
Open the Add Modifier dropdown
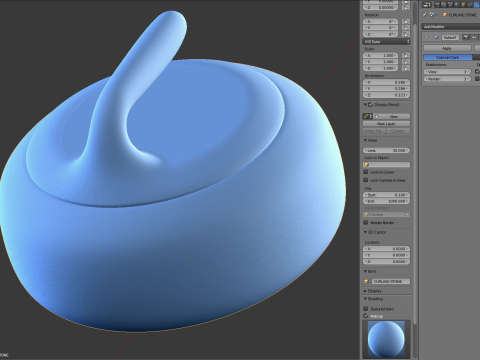(451, 27)
